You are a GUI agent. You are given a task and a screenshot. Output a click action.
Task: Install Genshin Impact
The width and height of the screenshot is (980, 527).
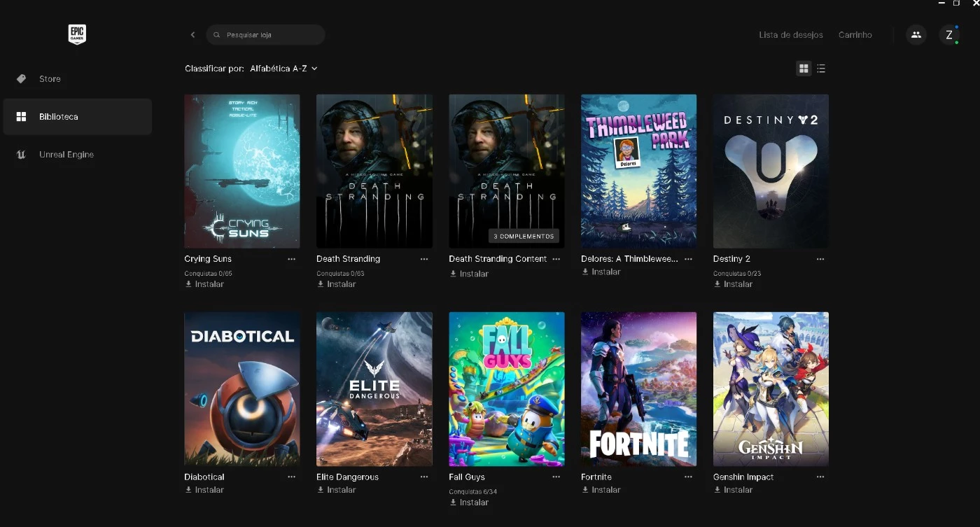point(733,490)
